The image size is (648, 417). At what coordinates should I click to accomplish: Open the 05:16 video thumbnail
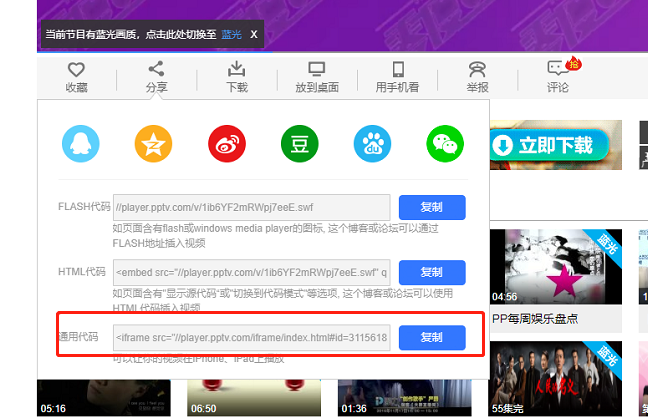(x=104, y=398)
